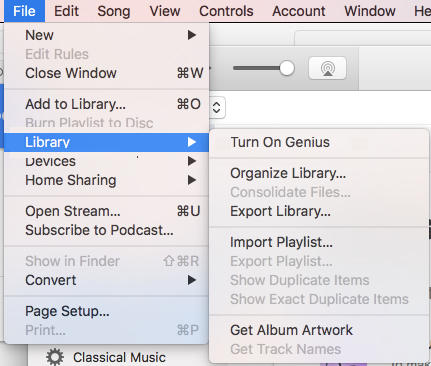
Task: Select Get Album Artwork
Action: [319, 330]
